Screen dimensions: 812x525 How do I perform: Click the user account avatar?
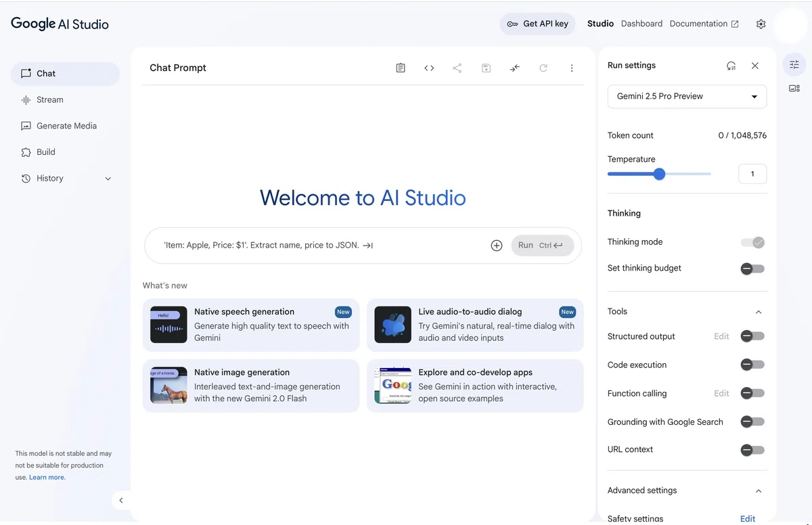(x=790, y=26)
